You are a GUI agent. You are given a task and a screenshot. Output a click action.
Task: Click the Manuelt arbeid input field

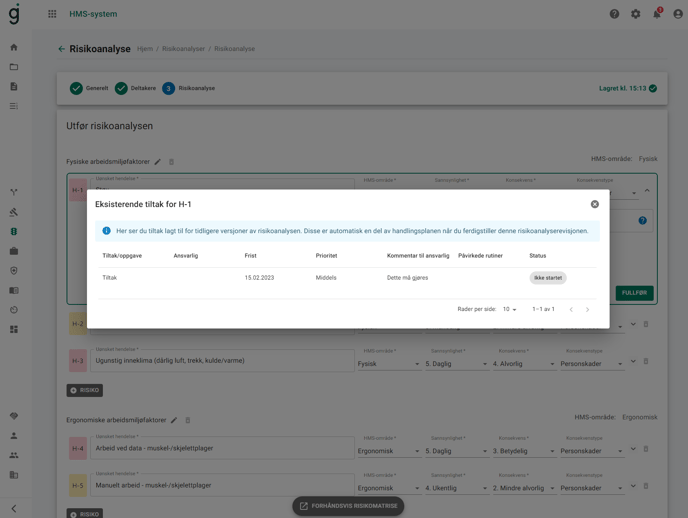click(x=222, y=485)
